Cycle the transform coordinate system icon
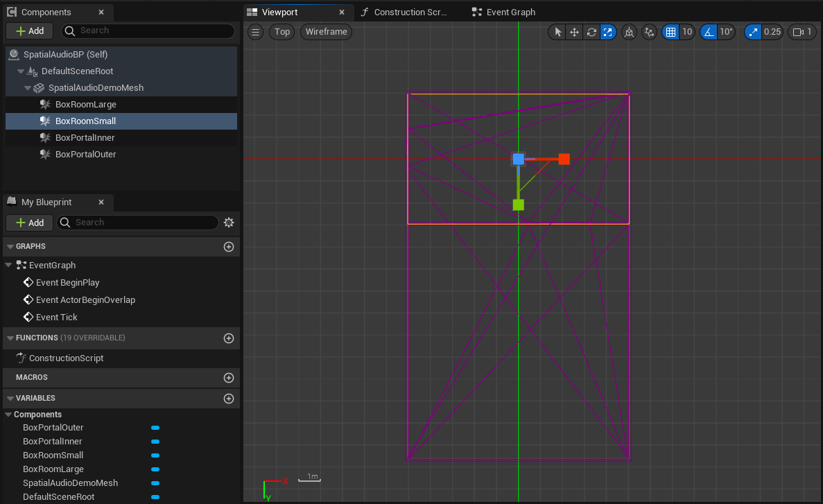 point(629,32)
